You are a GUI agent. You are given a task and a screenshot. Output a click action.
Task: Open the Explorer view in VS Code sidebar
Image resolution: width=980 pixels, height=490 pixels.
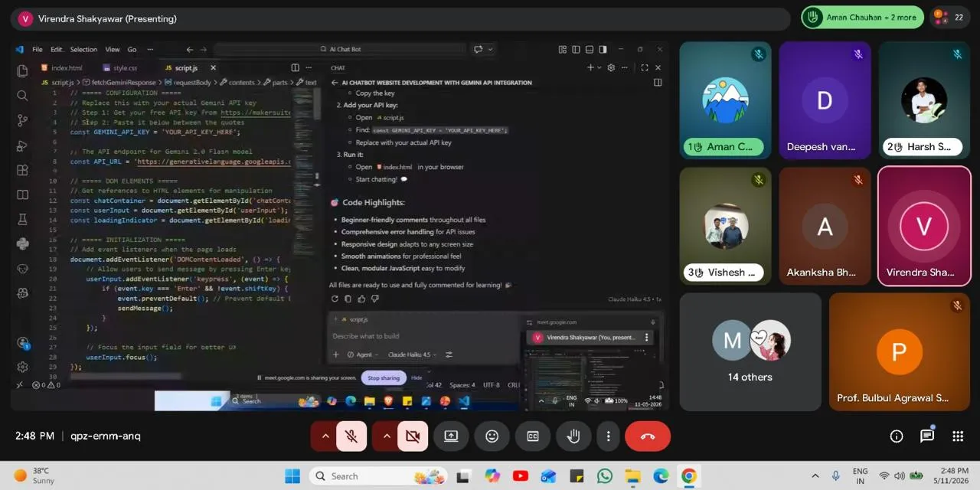coord(22,70)
